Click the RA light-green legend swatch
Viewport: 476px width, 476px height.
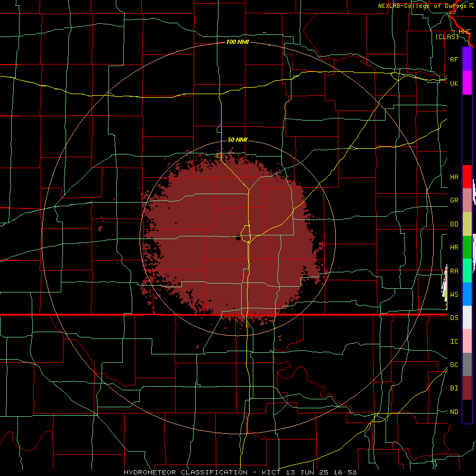tap(467, 271)
